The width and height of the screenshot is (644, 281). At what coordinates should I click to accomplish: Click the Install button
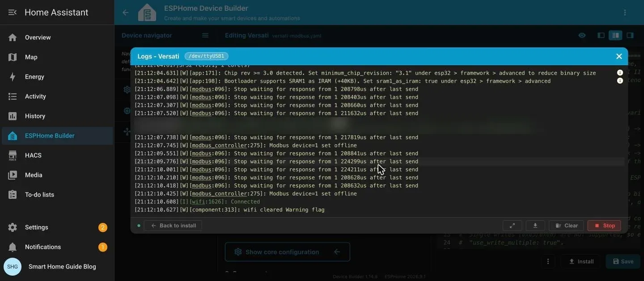(x=581, y=261)
